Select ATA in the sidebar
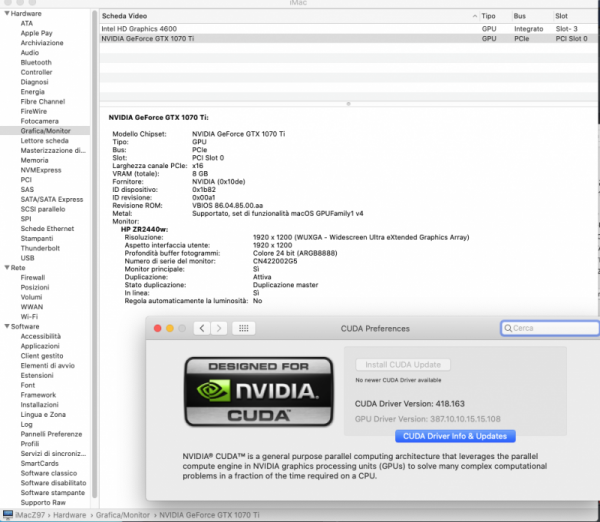This screenshot has height=522, width=600. (x=27, y=23)
